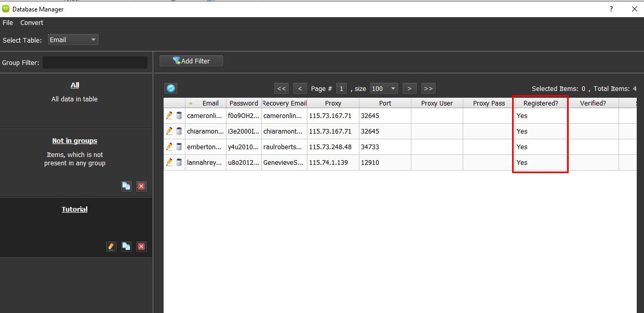Sort by the Password column header
644x313 pixels.
(x=244, y=103)
